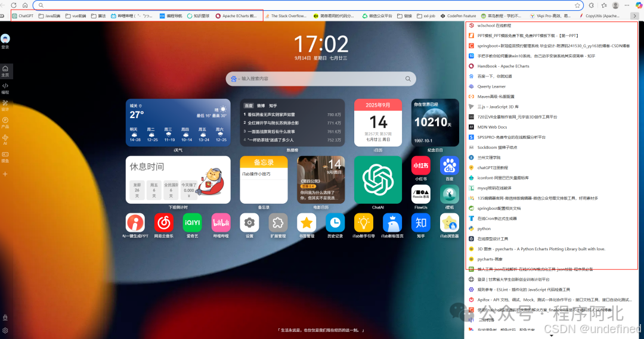Screen dimensions: 644x339
Task: Open search engine dropdown in iTab search box
Action: point(235,79)
